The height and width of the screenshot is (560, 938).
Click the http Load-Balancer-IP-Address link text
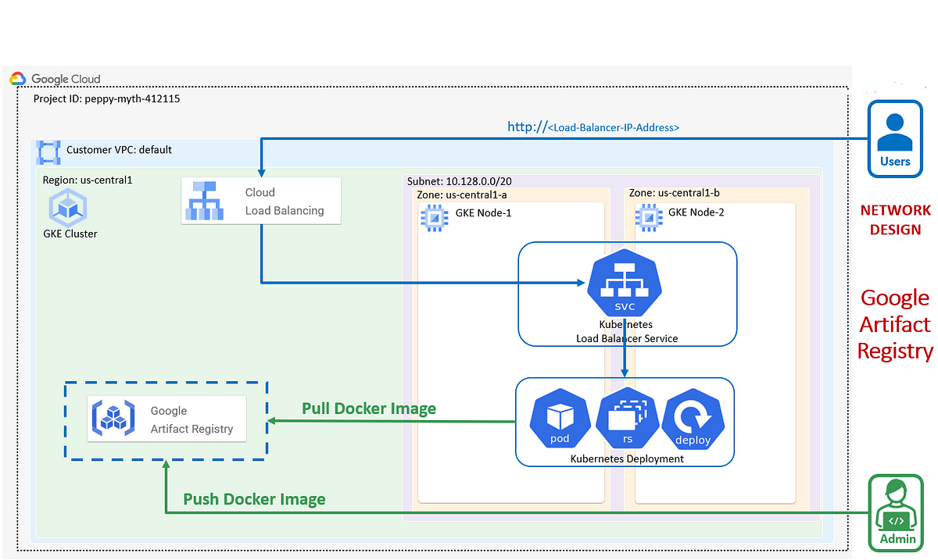pos(593,127)
